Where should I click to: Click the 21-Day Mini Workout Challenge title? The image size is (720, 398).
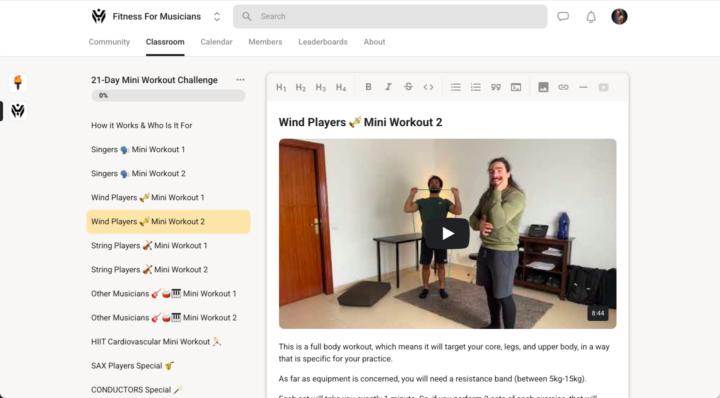154,80
